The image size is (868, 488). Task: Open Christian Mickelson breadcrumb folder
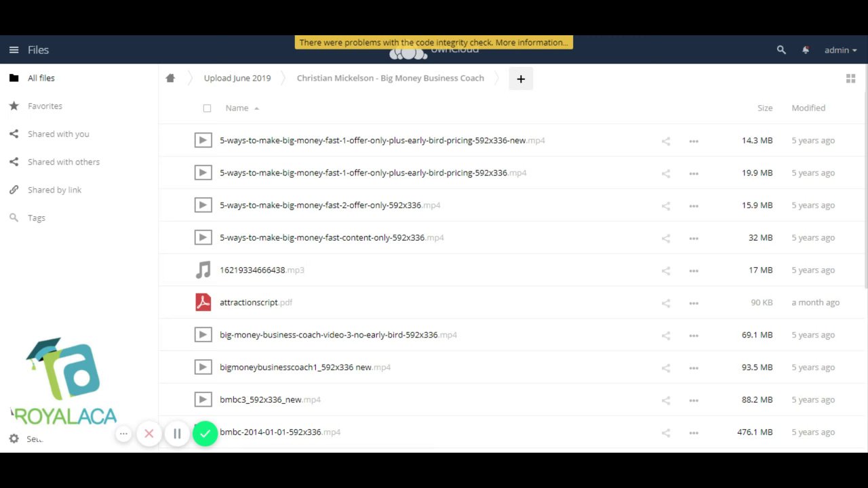(x=391, y=78)
